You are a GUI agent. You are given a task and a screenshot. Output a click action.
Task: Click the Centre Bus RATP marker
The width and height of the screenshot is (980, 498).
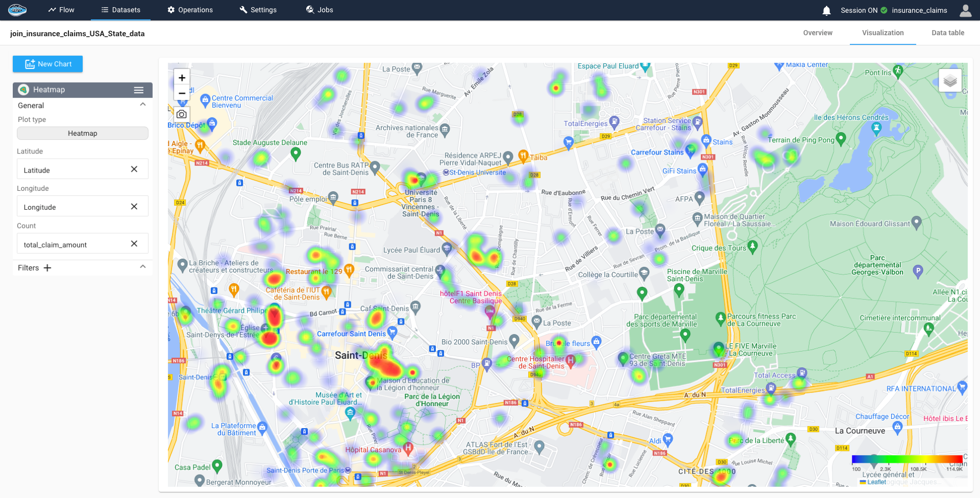point(375,167)
